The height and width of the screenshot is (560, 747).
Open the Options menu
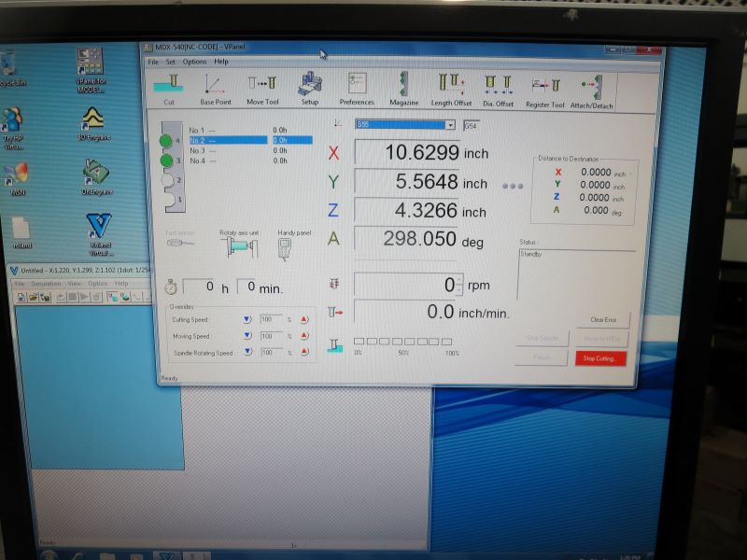(x=194, y=62)
